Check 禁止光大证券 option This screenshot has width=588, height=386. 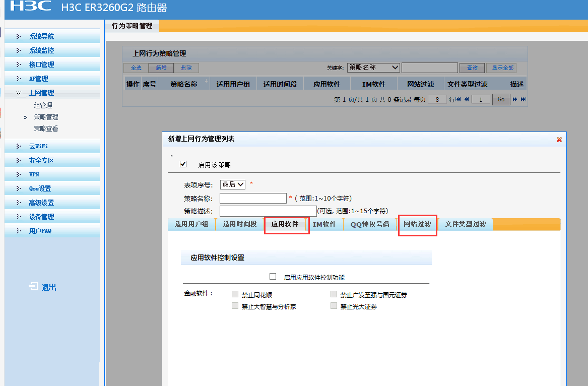[334, 306]
